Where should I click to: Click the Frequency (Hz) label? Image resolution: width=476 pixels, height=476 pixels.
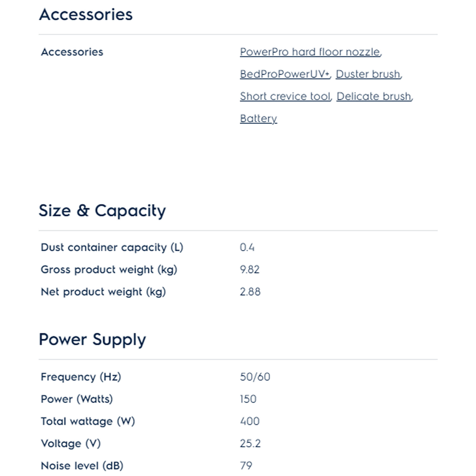[81, 377]
